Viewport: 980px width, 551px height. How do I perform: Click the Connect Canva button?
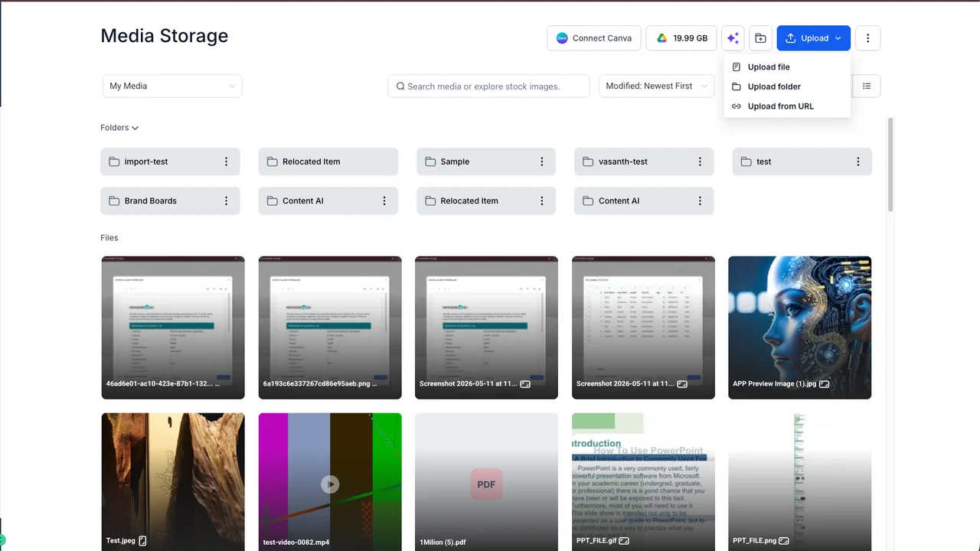594,38
